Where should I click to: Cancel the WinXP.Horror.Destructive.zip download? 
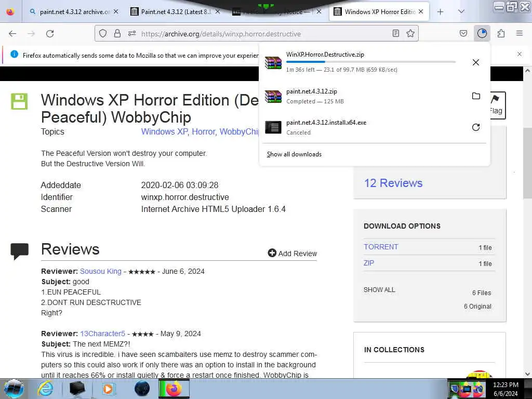point(476,62)
